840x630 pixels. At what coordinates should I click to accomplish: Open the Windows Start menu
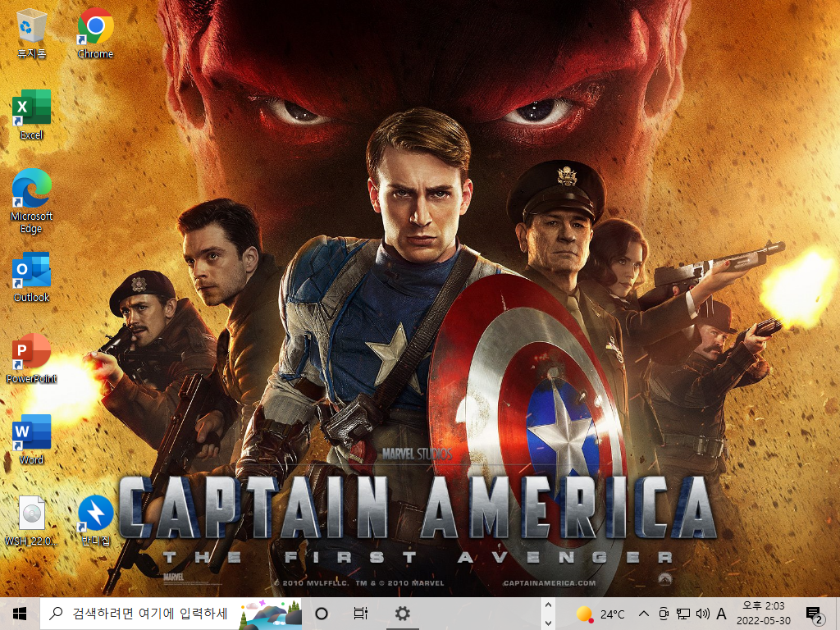pyautogui.click(x=20, y=614)
